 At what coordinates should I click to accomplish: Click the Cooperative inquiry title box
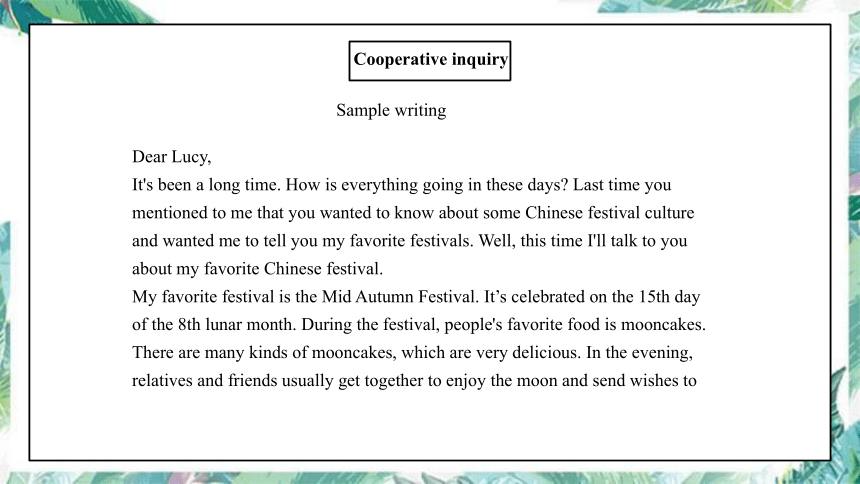tap(429, 60)
